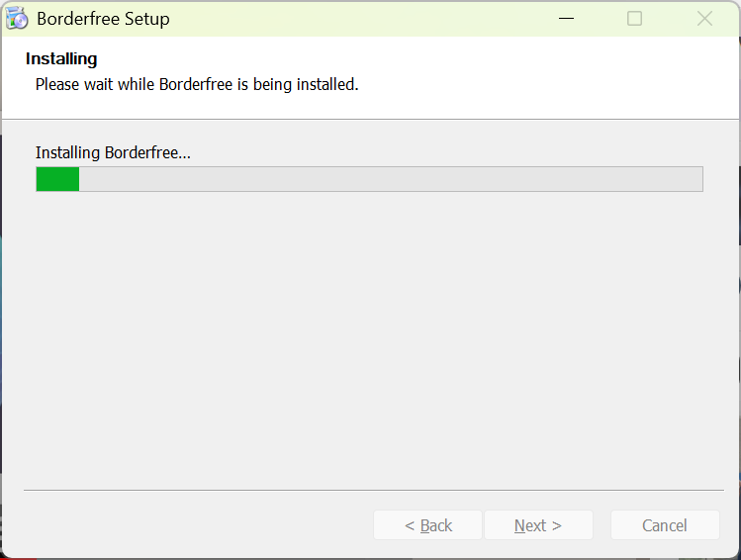
Task: Click the disabled Back button
Action: pos(427,525)
